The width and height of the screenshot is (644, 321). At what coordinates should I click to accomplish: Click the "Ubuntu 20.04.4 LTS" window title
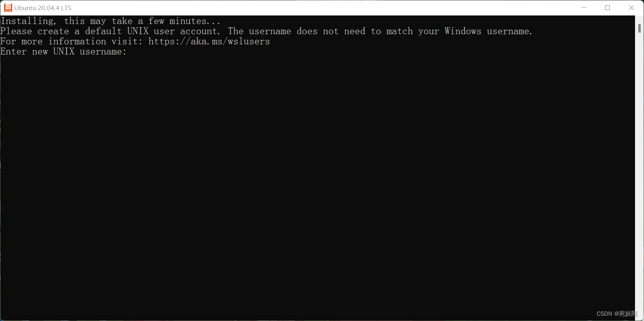pos(43,8)
